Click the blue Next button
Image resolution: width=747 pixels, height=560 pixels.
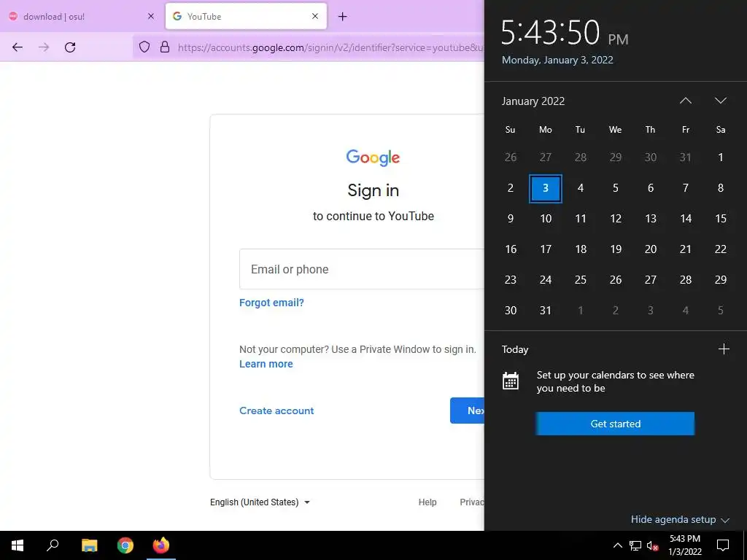point(468,411)
